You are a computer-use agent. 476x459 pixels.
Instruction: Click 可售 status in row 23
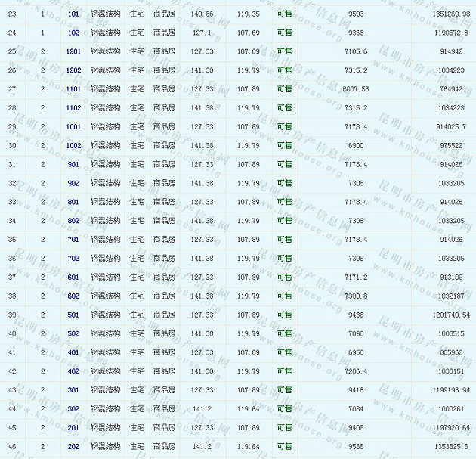284,14
